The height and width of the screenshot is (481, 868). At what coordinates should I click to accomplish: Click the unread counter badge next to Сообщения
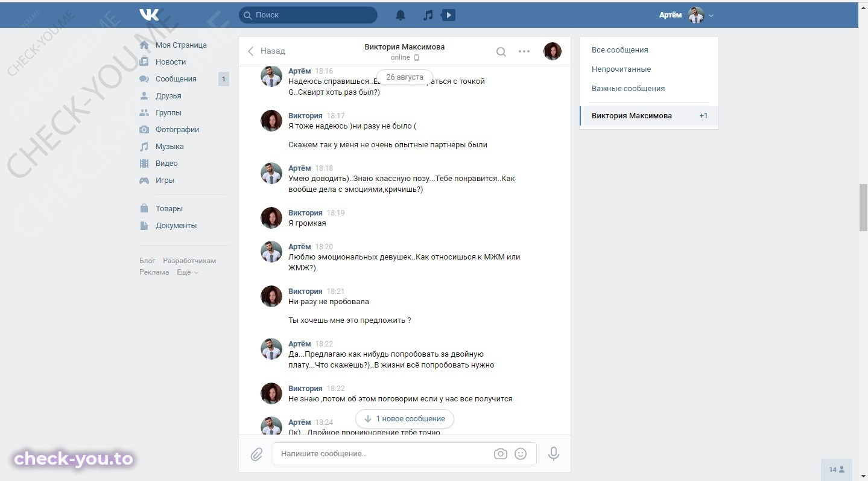pos(224,79)
